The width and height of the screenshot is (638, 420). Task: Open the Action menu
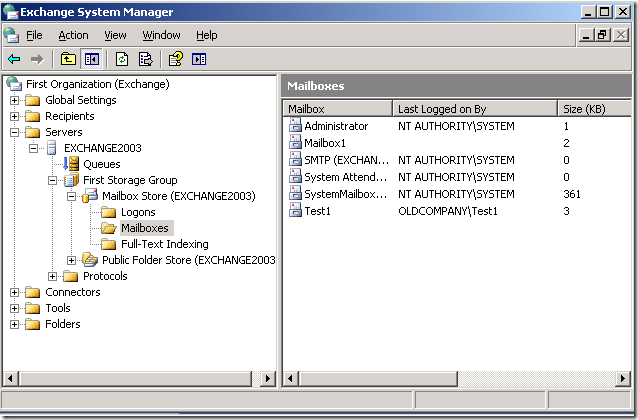pyautogui.click(x=73, y=35)
